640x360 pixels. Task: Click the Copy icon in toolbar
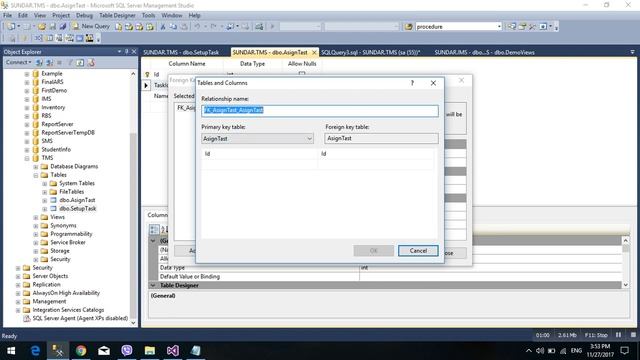tap(173, 27)
